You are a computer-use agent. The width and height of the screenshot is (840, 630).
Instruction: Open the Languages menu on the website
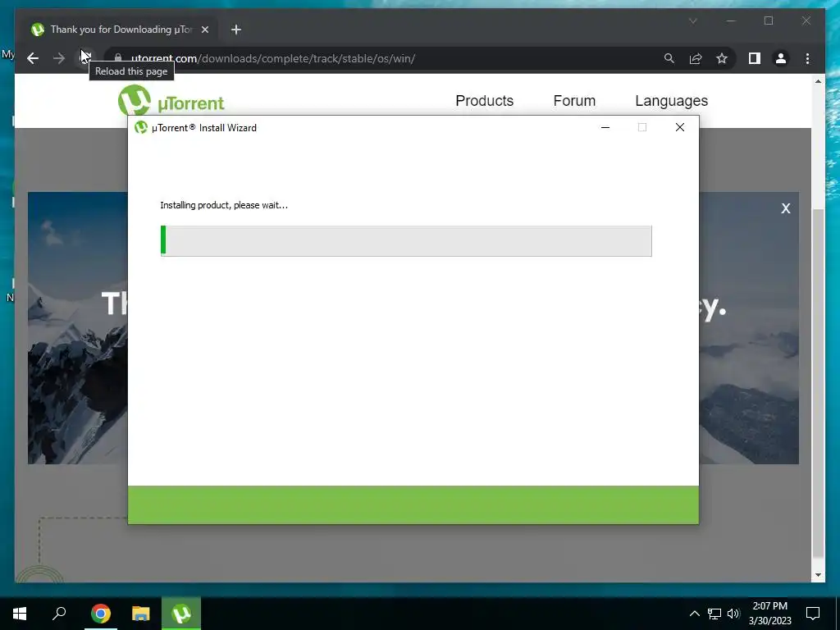[671, 101]
